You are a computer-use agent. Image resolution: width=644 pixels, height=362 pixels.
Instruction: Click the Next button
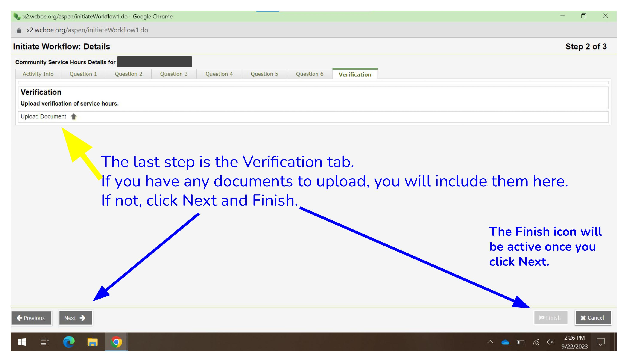[75, 318]
